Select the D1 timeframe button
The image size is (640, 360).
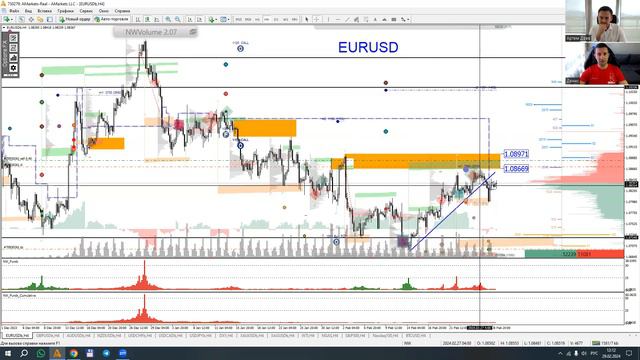276,19
